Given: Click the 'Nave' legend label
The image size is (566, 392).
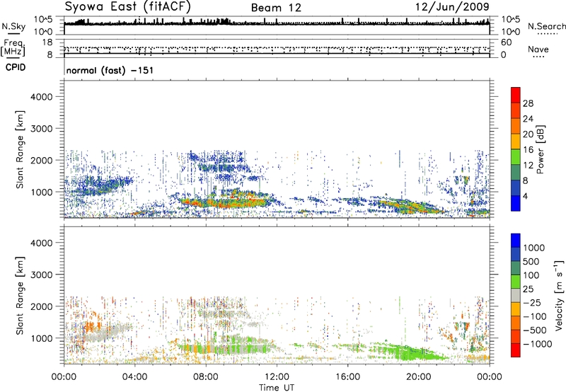Looking at the screenshot, I should [x=538, y=49].
